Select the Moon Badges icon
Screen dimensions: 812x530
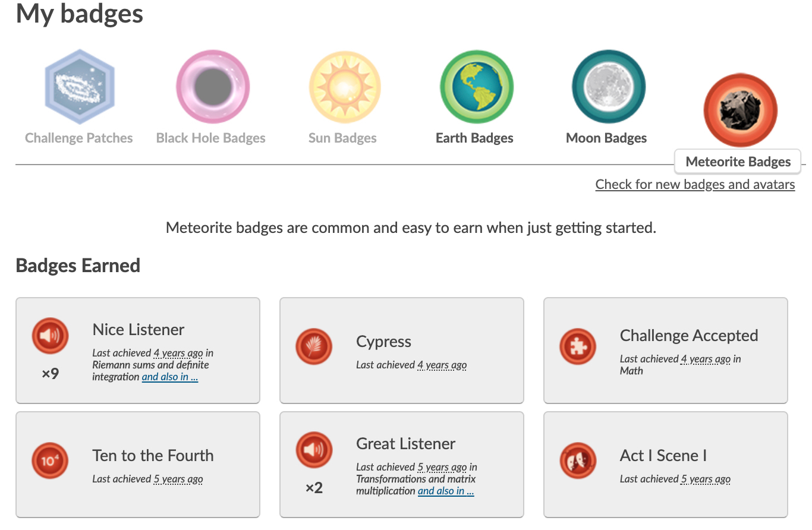609,87
